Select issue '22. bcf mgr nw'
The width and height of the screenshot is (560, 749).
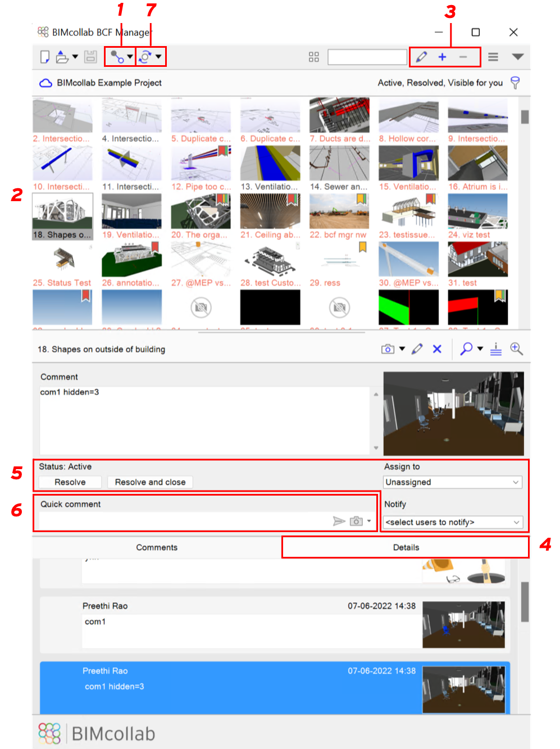tap(339, 217)
